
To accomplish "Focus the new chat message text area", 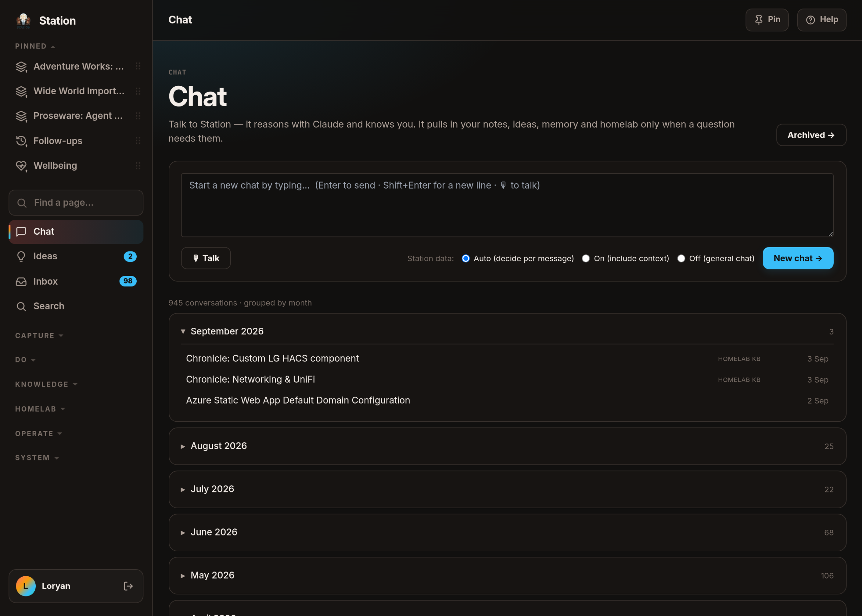I will click(507, 205).
